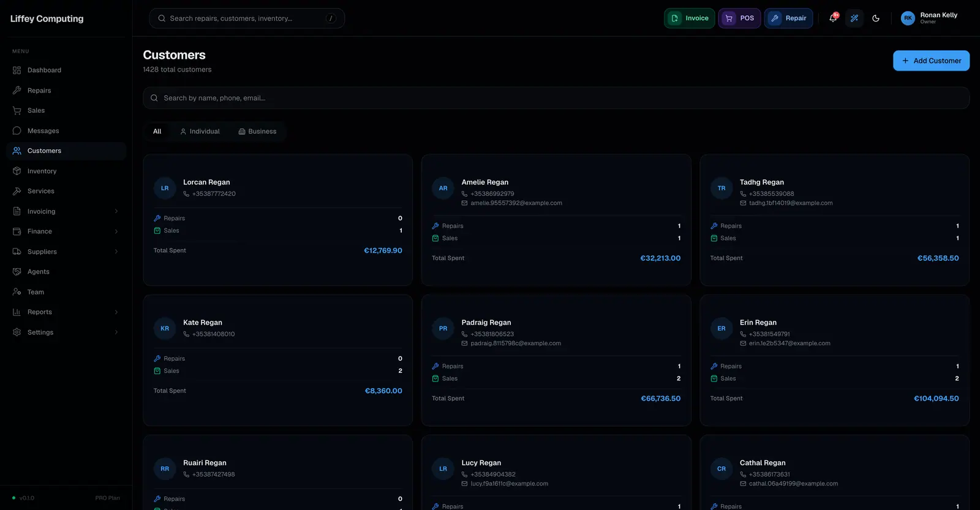Screen dimensions: 980x510
Task: Filter customers by Individual tab
Action: [x=200, y=132]
